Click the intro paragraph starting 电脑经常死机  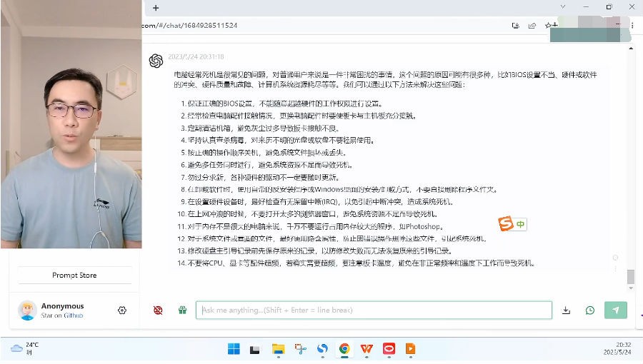pyautogui.click(x=386, y=79)
